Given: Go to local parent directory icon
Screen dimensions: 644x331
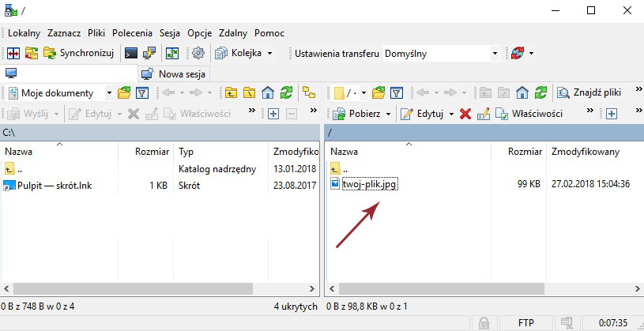Looking at the screenshot, I should click(x=231, y=93).
